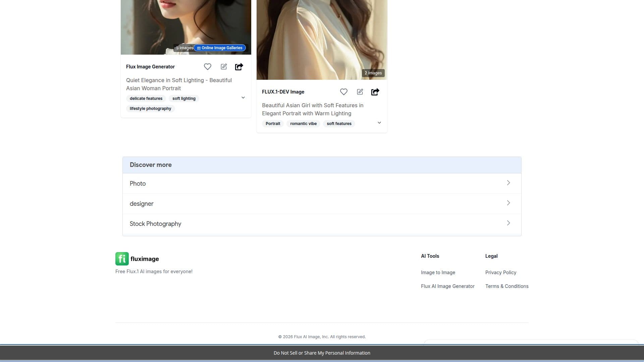Click the Quiet Elegance in Soft Lighting description
This screenshot has width=644, height=362.
[179, 84]
